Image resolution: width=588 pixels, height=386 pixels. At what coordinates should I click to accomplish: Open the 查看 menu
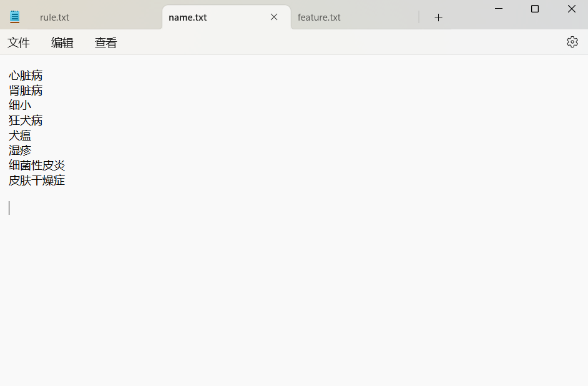pos(105,42)
